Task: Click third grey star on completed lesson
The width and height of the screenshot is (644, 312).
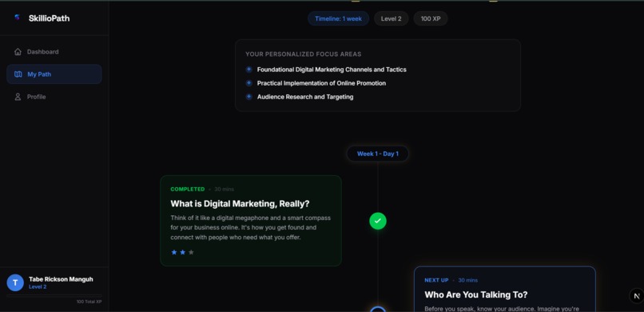Action: tap(191, 252)
